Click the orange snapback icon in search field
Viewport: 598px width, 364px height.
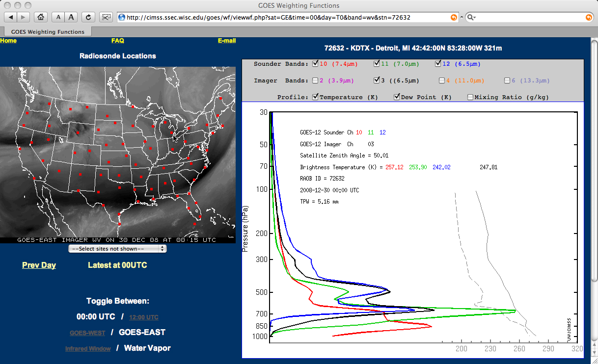pos(589,17)
